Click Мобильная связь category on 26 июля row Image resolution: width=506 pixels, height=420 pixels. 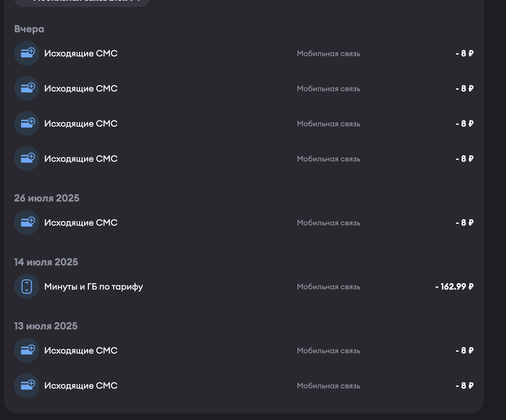pos(329,223)
